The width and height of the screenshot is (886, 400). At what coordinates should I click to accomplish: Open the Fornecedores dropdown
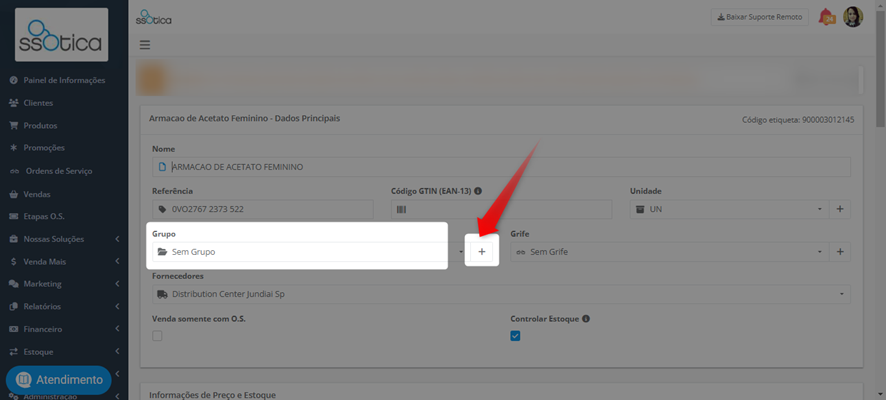[x=501, y=294]
